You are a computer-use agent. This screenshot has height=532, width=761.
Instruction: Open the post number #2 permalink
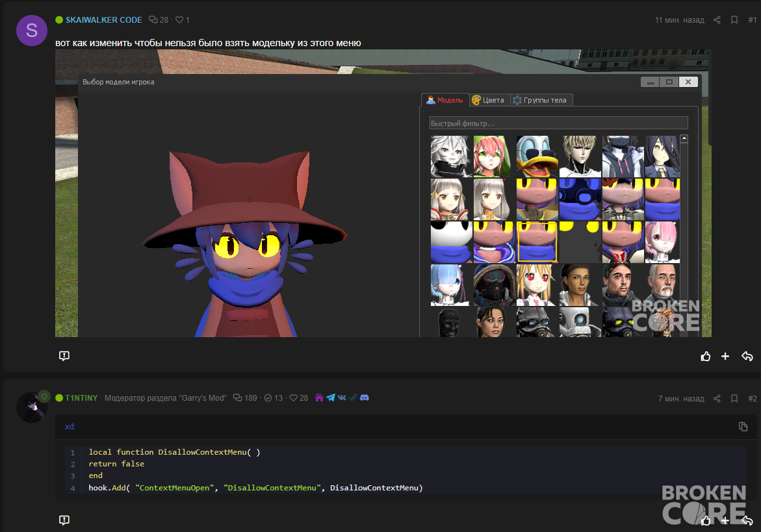pyautogui.click(x=752, y=399)
